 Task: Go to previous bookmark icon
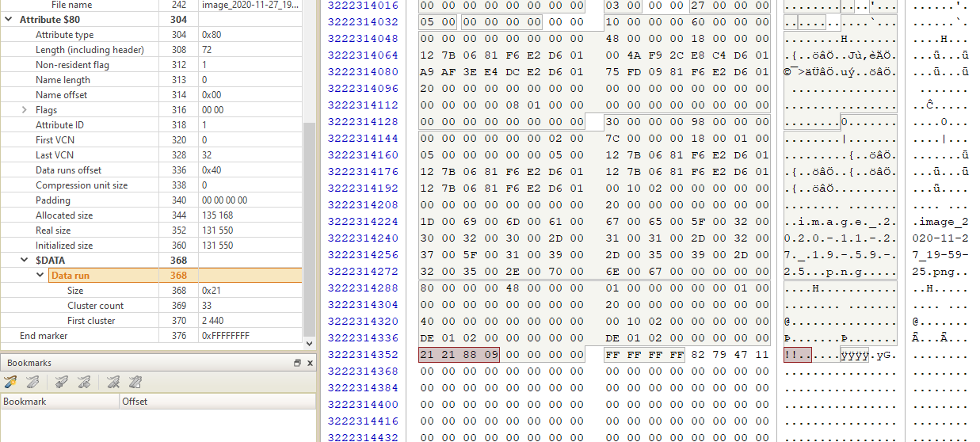pyautogui.click(x=60, y=383)
